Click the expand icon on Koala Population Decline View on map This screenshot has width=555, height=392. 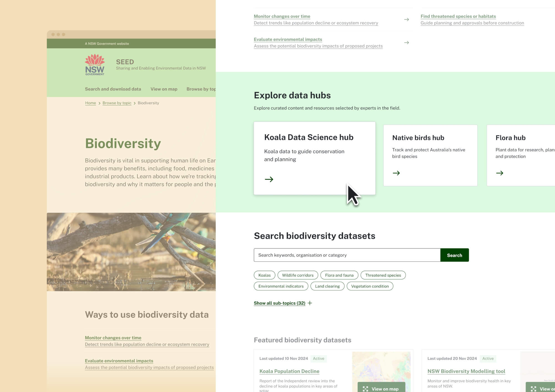click(365, 389)
